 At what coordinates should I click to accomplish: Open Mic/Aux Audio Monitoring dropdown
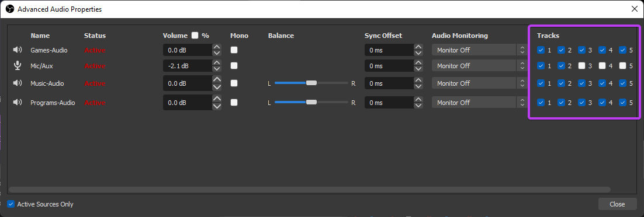pos(479,66)
